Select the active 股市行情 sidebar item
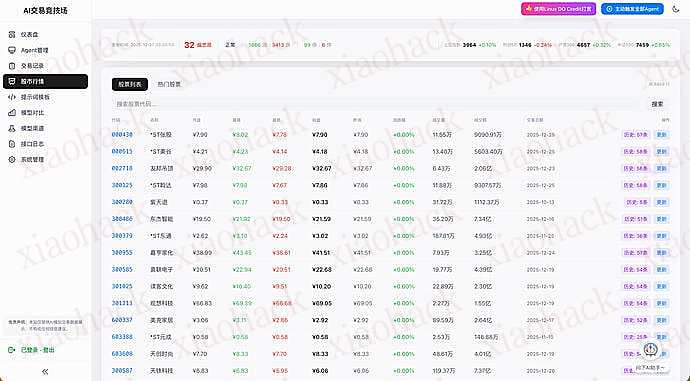Image resolution: width=690 pixels, height=381 pixels. click(x=45, y=81)
